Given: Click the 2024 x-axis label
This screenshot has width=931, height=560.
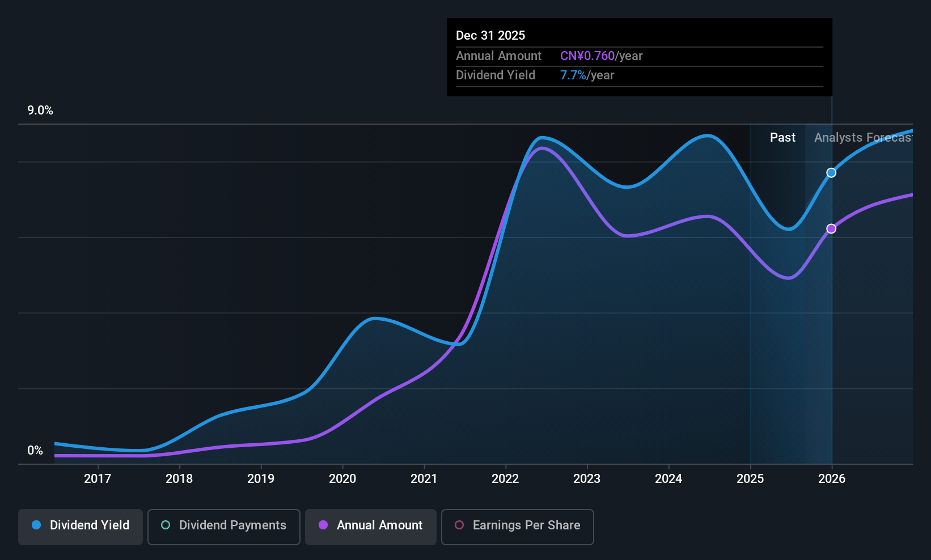Looking at the screenshot, I should [668, 479].
